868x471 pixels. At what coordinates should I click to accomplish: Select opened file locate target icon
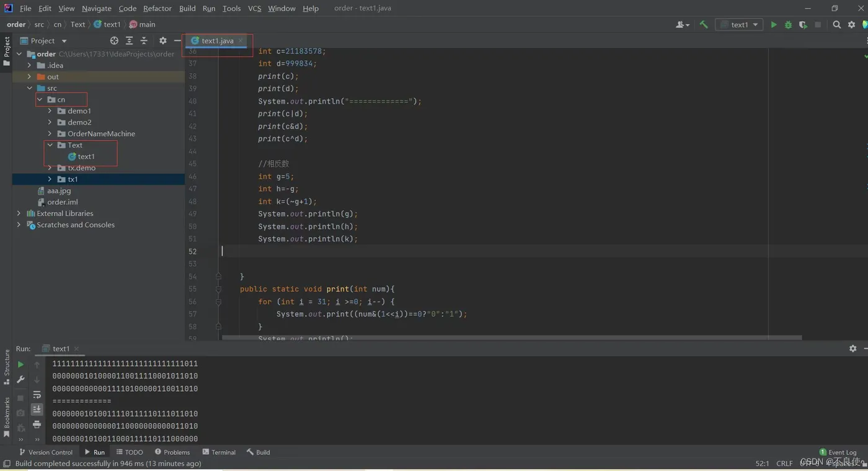(x=114, y=40)
